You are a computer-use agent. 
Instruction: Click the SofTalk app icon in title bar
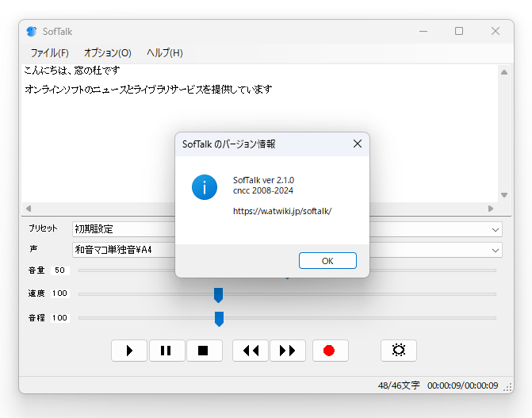tap(32, 32)
